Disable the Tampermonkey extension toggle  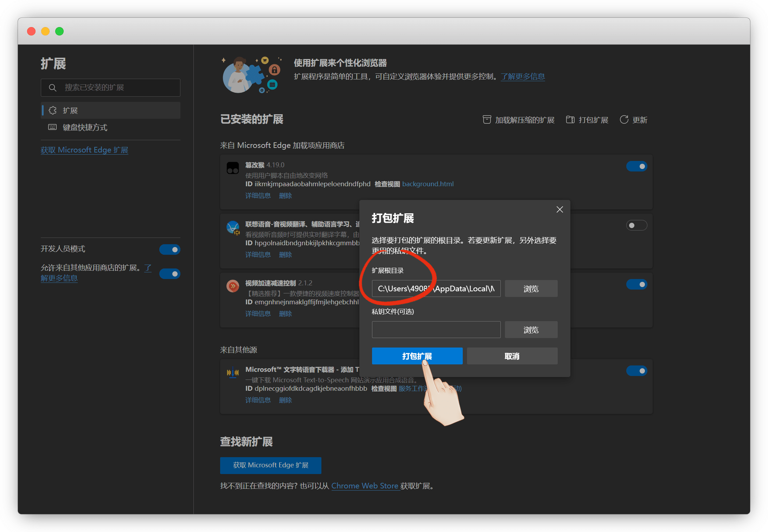[x=636, y=166]
